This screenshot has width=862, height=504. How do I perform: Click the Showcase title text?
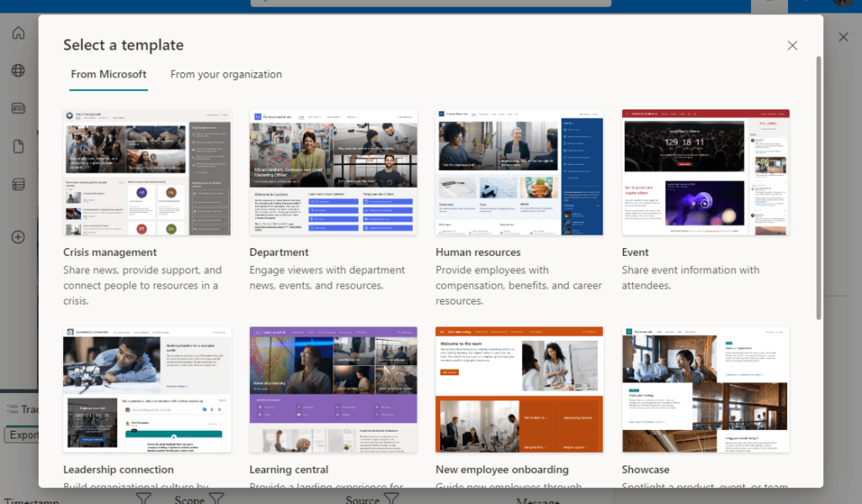(x=646, y=470)
